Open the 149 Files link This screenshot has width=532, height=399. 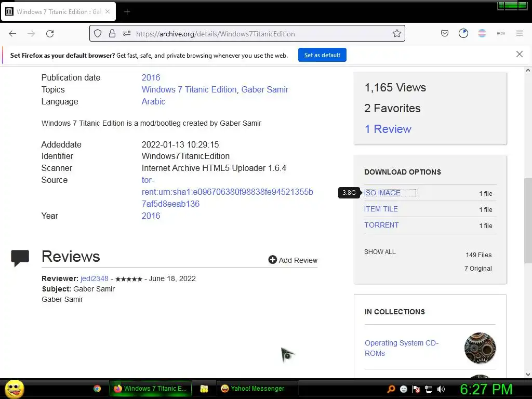click(x=478, y=255)
